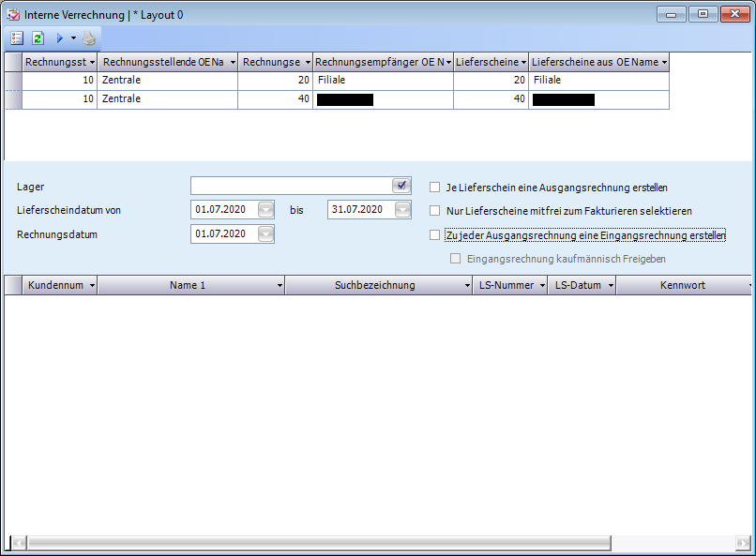This screenshot has height=556, width=756.
Task: Click the 'Suchbezeichnung' column header
Action: tap(374, 285)
